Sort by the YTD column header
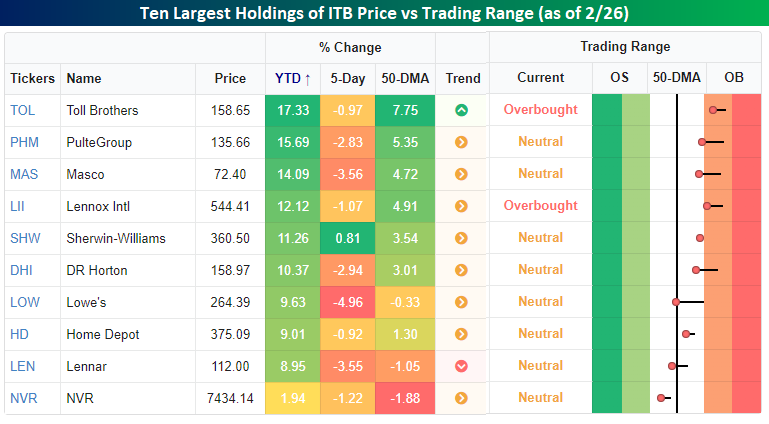The width and height of the screenshot is (769, 424). tap(292, 78)
